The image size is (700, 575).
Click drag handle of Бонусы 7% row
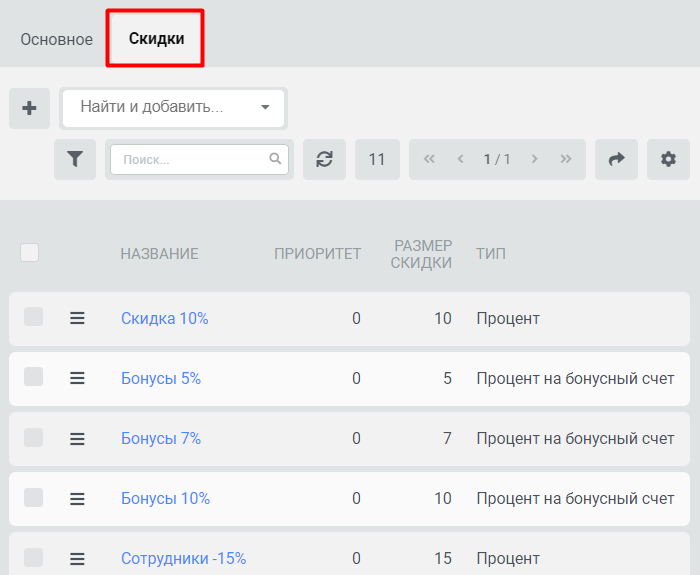(77, 439)
